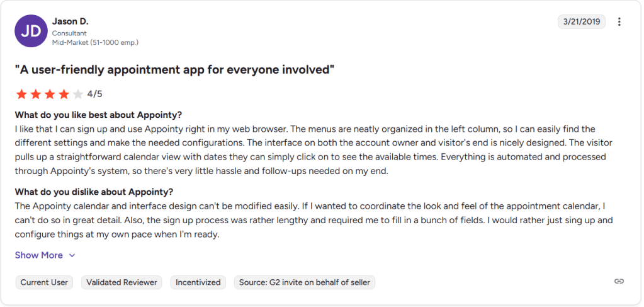Click the third orange rating star
The width and height of the screenshot is (644, 307).
(50, 95)
